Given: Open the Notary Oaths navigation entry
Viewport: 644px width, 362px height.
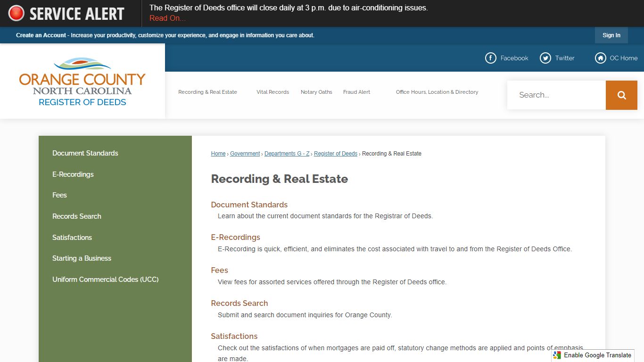Looking at the screenshot, I should click(316, 92).
